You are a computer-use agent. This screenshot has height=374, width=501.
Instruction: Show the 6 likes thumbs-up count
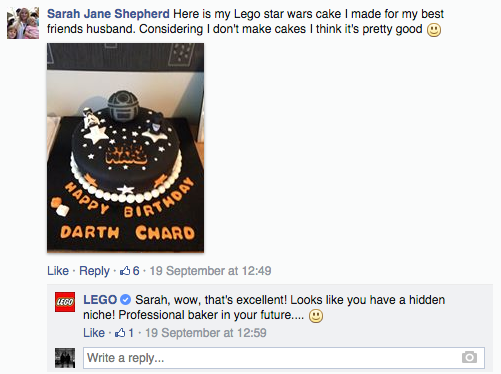(130, 271)
